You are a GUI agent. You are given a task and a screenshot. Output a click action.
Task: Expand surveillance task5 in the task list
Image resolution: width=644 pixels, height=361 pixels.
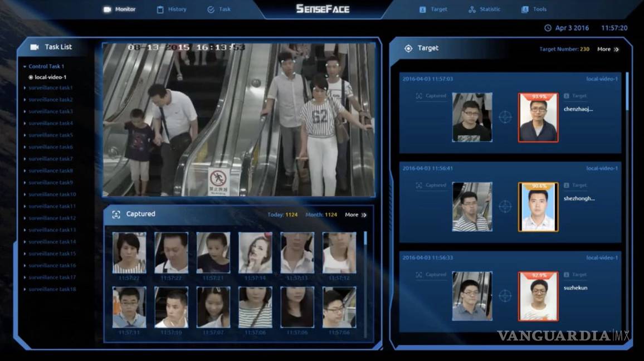(x=25, y=135)
